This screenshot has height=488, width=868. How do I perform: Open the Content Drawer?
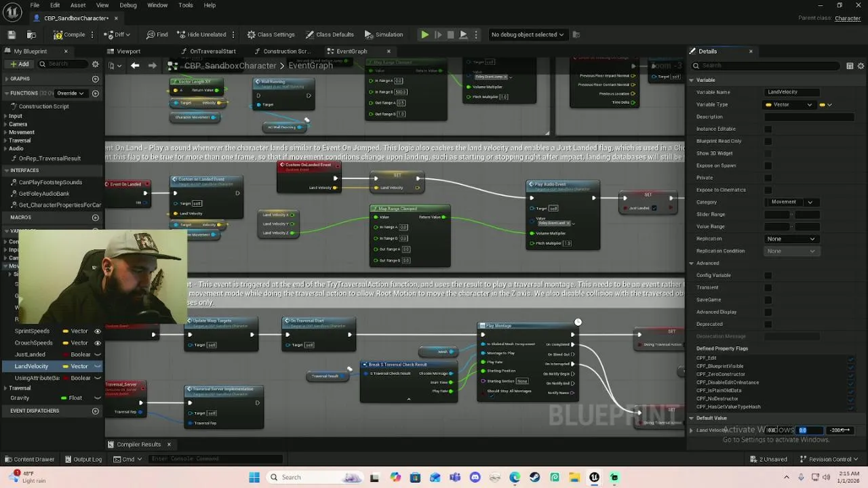pyautogui.click(x=29, y=460)
